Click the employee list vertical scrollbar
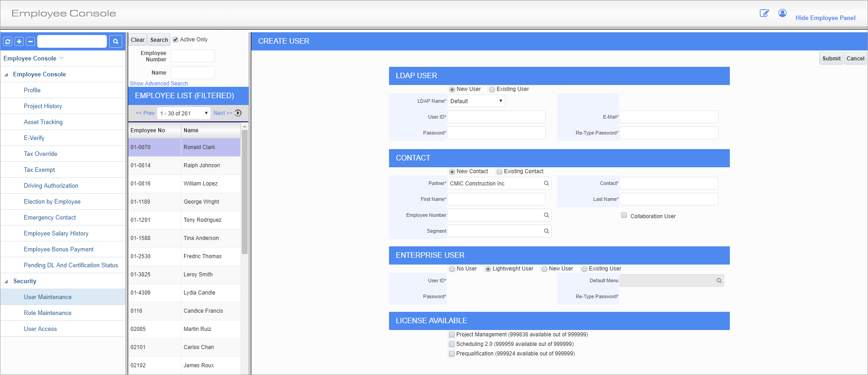The height and width of the screenshot is (375, 868). pyautogui.click(x=244, y=192)
